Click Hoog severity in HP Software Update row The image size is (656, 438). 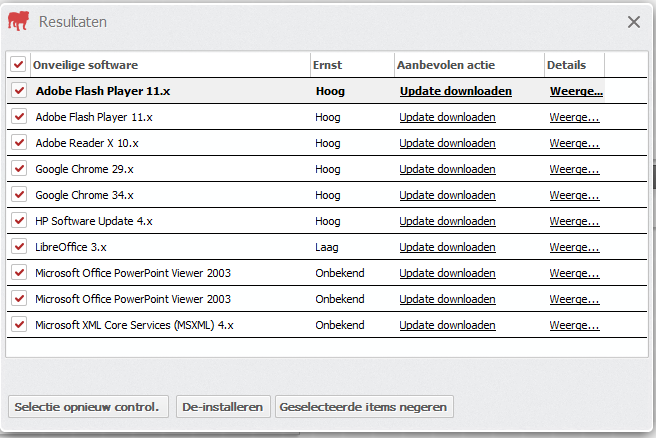(x=328, y=221)
